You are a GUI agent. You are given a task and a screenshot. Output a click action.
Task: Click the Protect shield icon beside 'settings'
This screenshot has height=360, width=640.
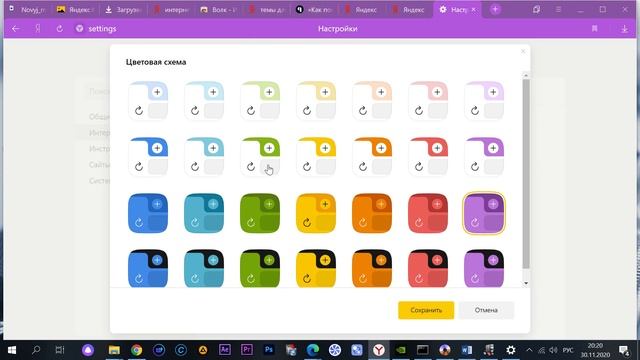coord(80,29)
